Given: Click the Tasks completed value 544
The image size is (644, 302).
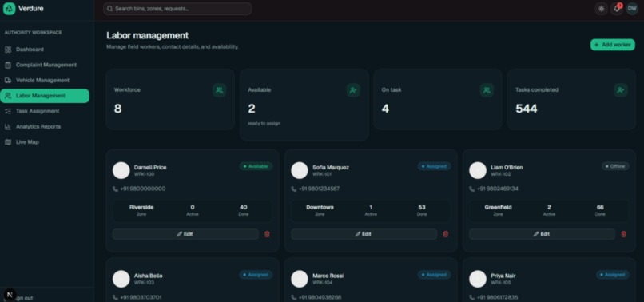Looking at the screenshot, I should tap(526, 109).
